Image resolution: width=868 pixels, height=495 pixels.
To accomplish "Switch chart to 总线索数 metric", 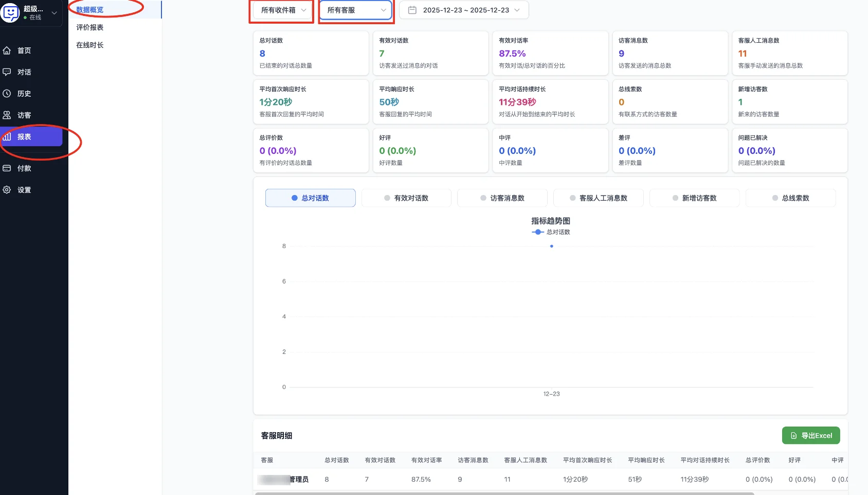I will click(790, 198).
